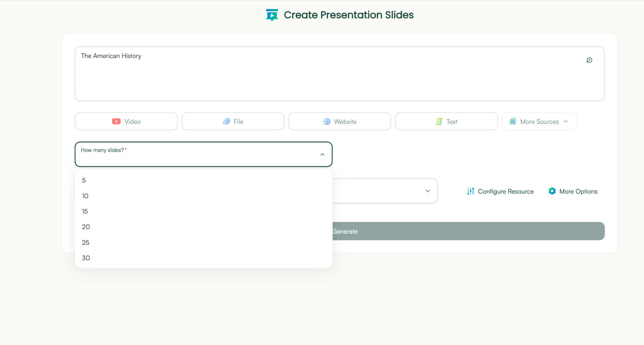644x345 pixels.
Task: Choose 15 slides from list
Action: [x=85, y=211]
